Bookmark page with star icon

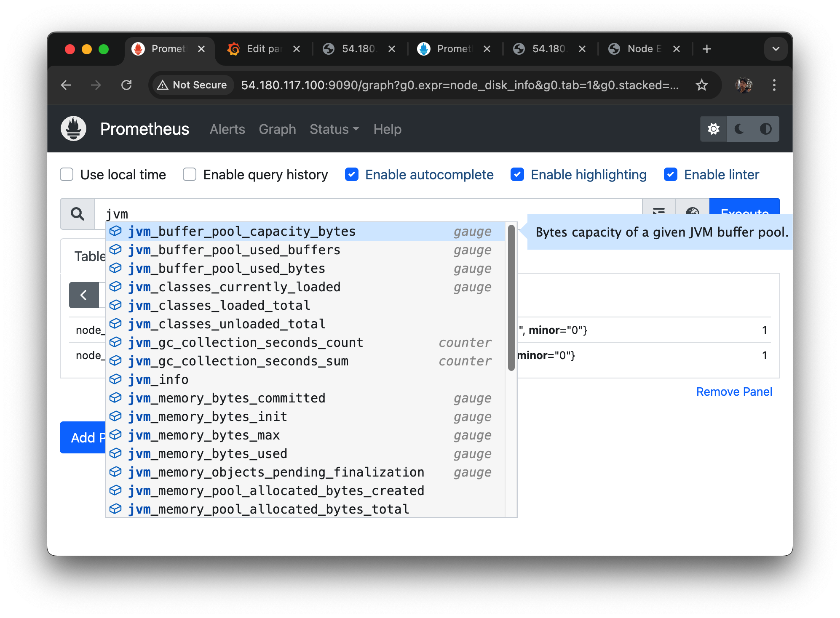click(701, 85)
